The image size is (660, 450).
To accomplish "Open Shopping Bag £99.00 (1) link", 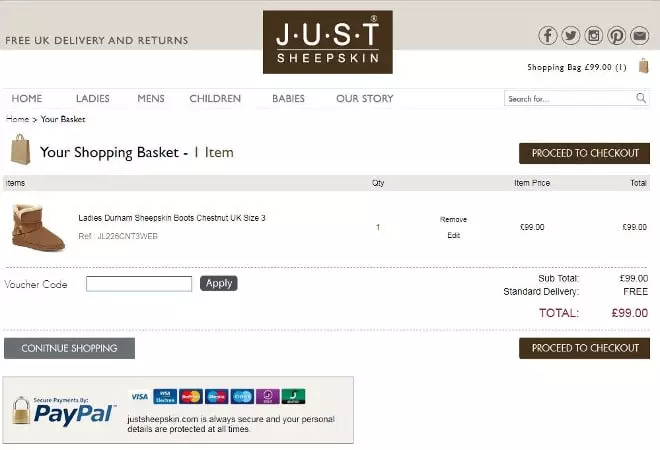I will pyautogui.click(x=577, y=67).
